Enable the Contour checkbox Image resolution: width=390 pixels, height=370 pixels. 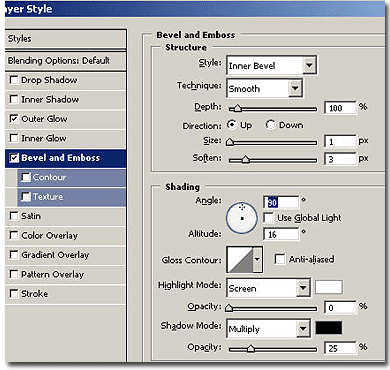coord(26,177)
